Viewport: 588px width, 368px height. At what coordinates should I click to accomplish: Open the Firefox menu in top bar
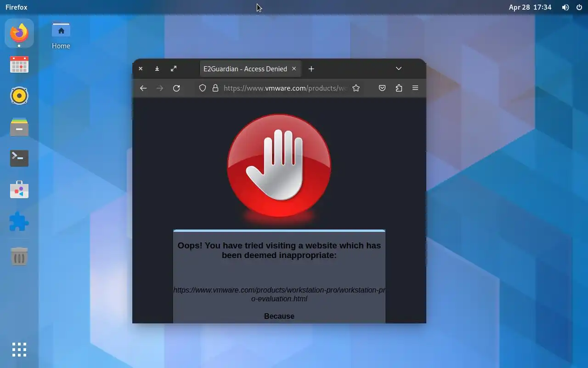[x=17, y=7]
